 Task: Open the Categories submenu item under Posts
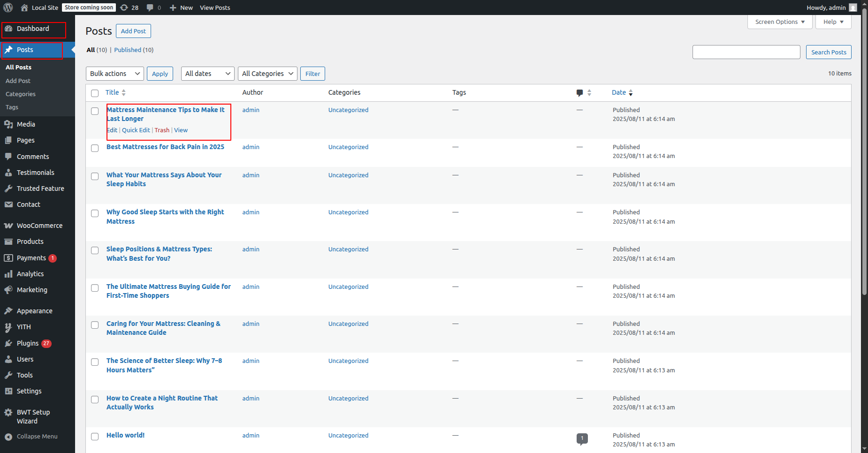(x=21, y=94)
